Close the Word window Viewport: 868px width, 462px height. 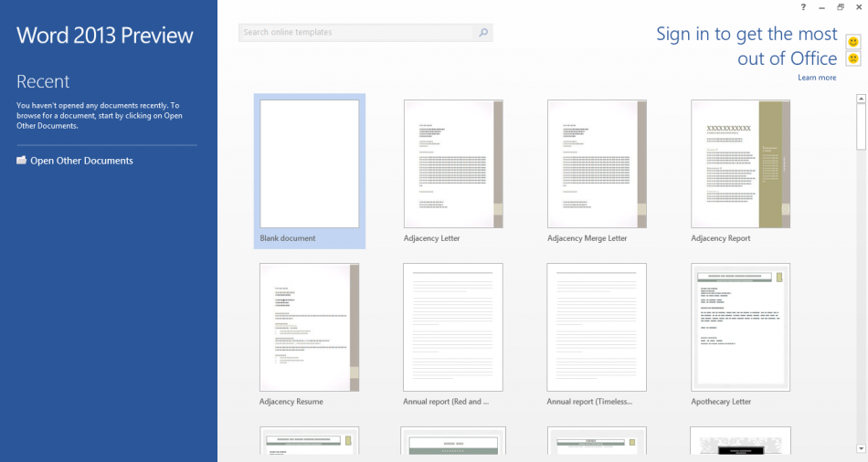click(x=859, y=7)
